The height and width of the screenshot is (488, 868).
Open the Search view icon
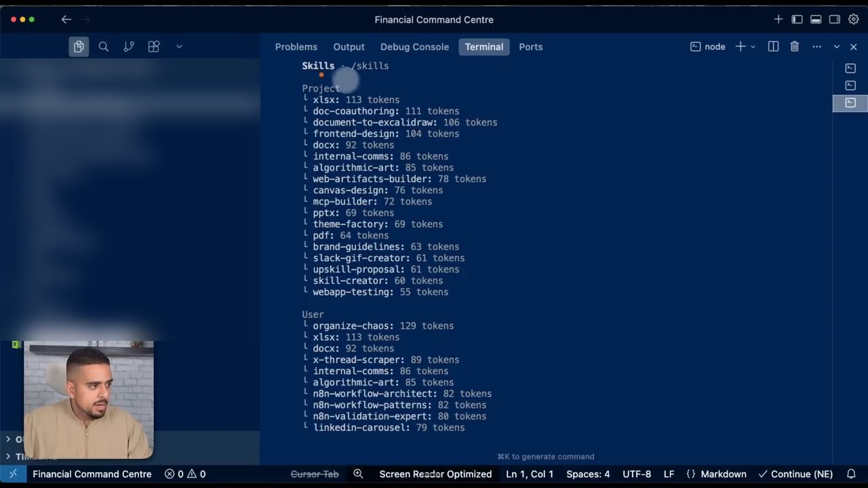104,47
